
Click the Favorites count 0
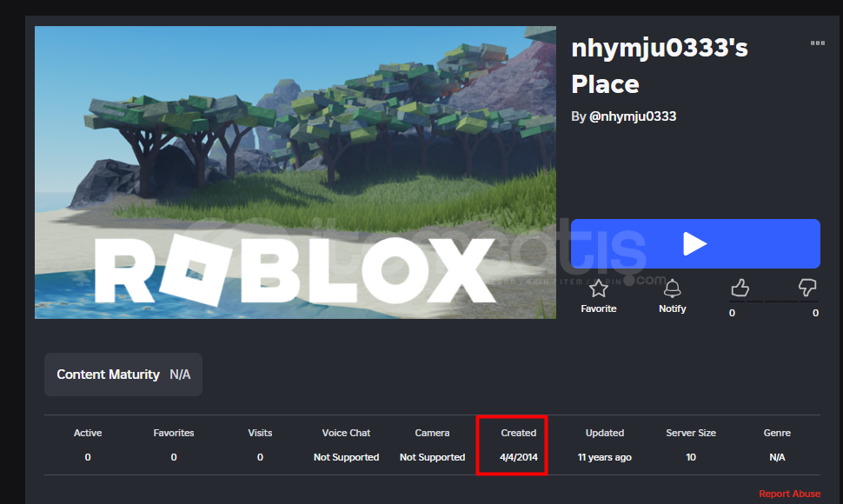tap(174, 457)
